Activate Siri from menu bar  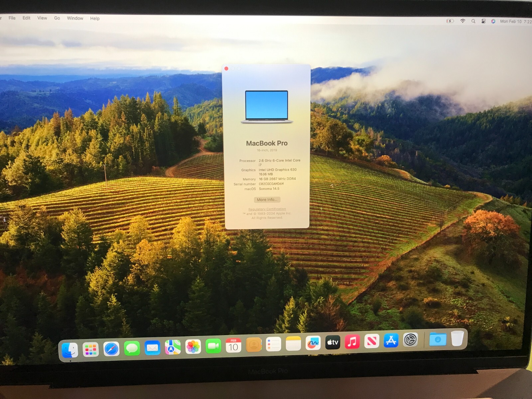click(x=493, y=21)
